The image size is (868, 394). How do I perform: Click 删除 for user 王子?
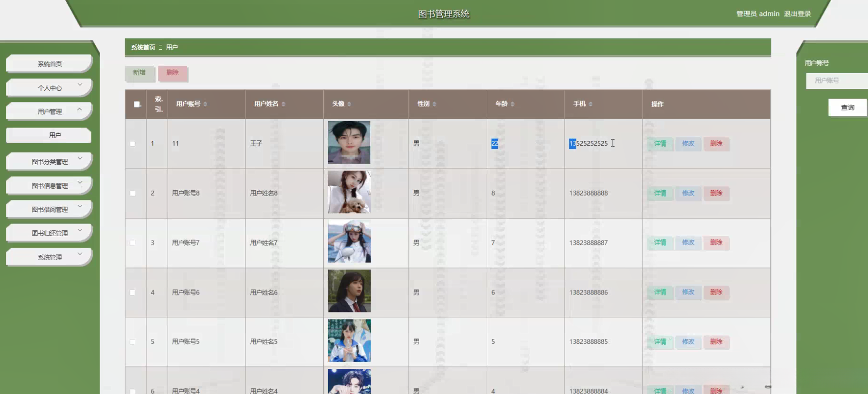tap(716, 144)
